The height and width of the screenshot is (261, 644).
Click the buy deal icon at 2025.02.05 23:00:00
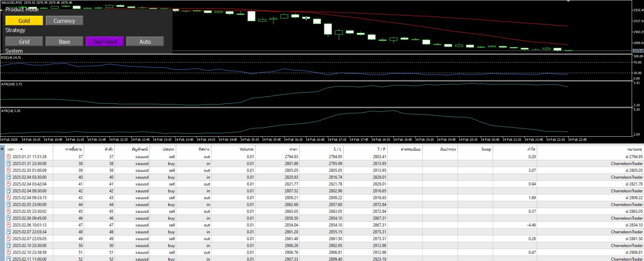9,205
